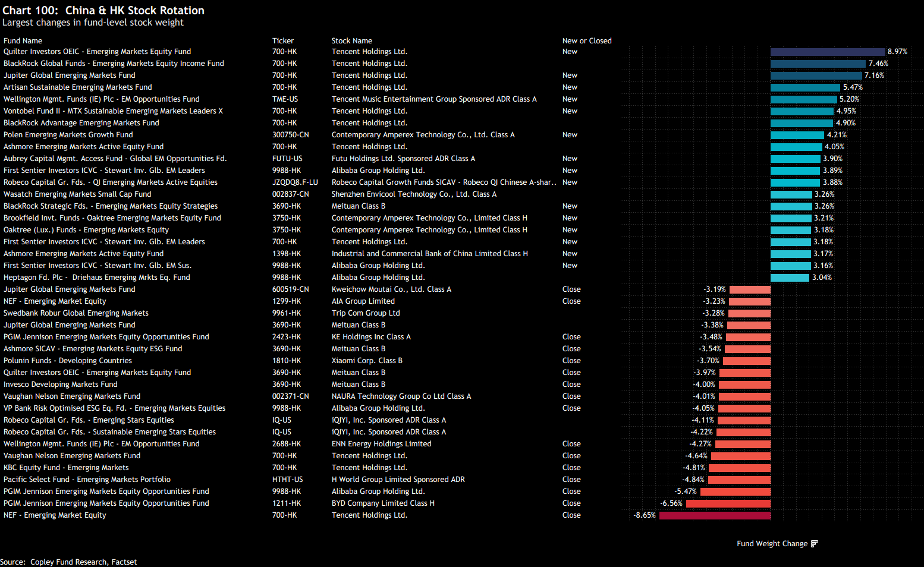The image size is (924, 567).
Task: Select the Swedbank Robur Global Emerging Markets row
Action: pos(76,313)
